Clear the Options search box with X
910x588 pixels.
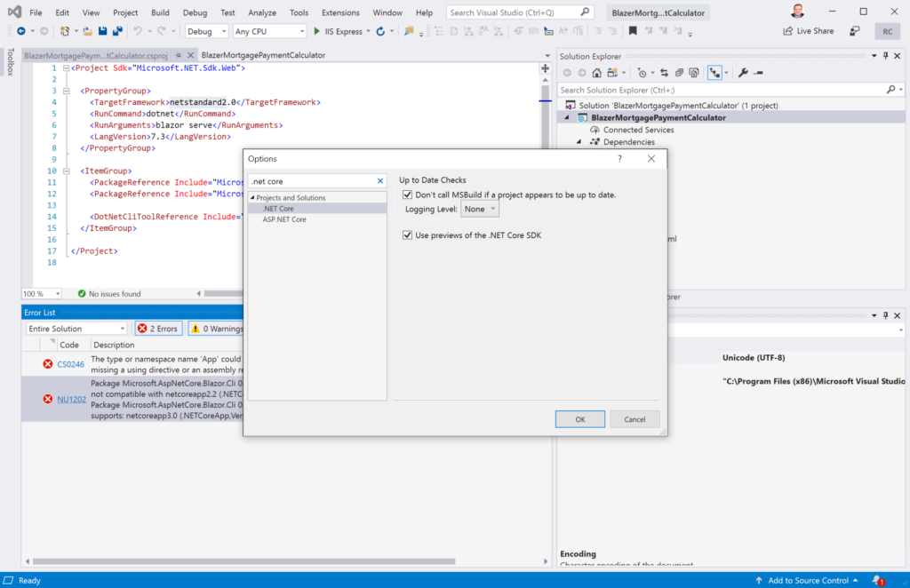click(380, 181)
